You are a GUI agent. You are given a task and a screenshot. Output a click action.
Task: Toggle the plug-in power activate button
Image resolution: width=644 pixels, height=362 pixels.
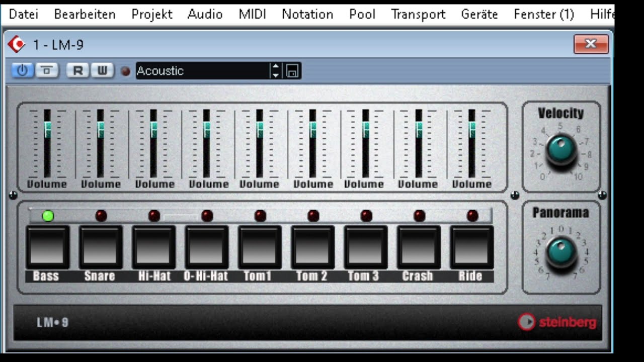tap(22, 70)
